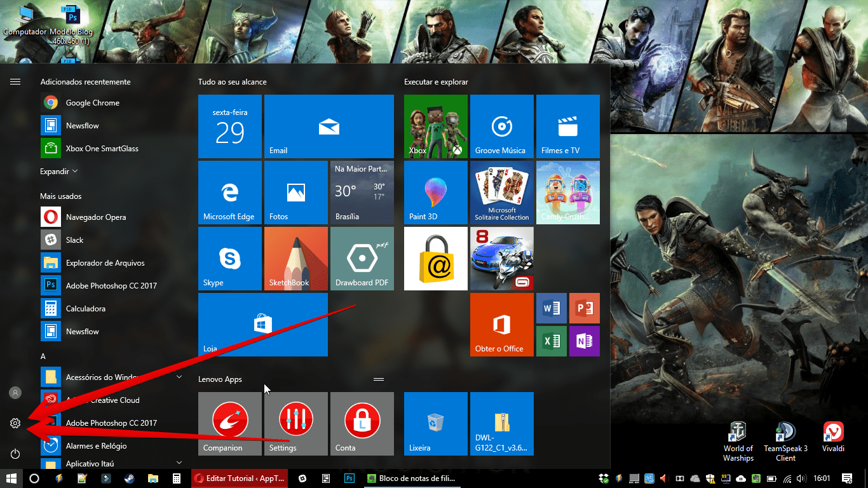
Task: Open the Filmes e TV tile
Action: click(x=568, y=126)
